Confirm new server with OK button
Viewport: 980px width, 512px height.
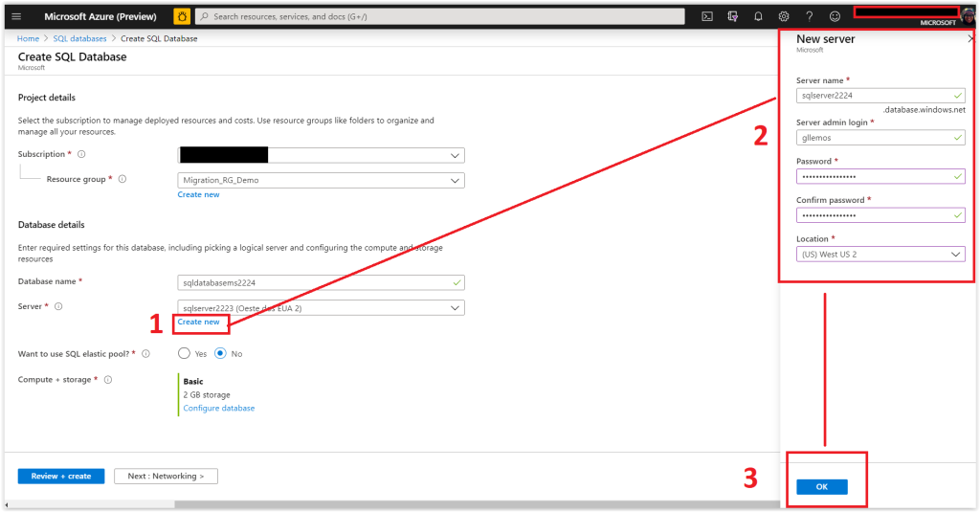[822, 487]
